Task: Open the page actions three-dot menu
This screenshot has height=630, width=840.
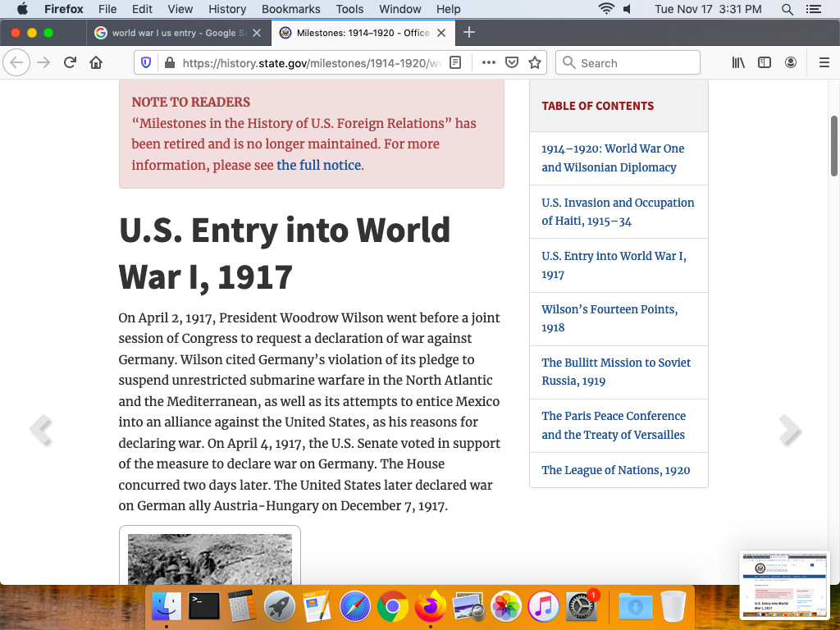Action: (489, 63)
